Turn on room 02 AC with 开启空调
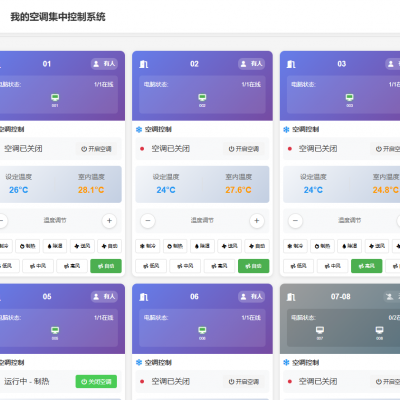 [244, 149]
